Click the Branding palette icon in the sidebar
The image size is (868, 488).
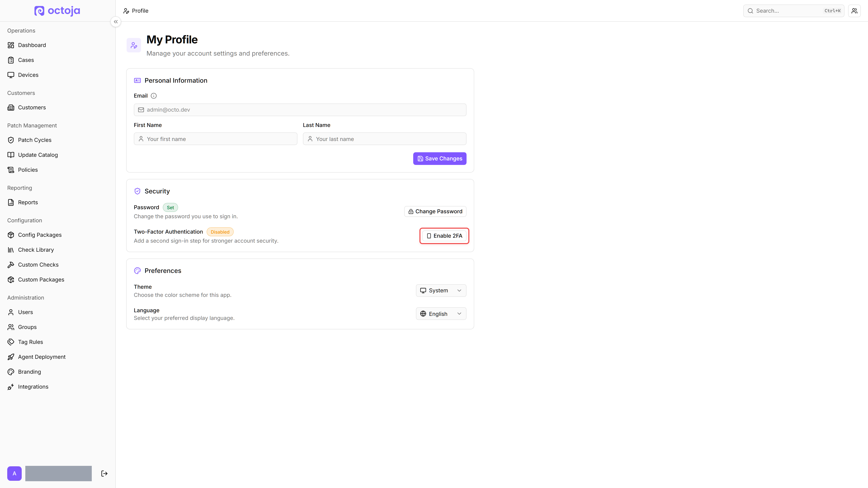click(11, 372)
